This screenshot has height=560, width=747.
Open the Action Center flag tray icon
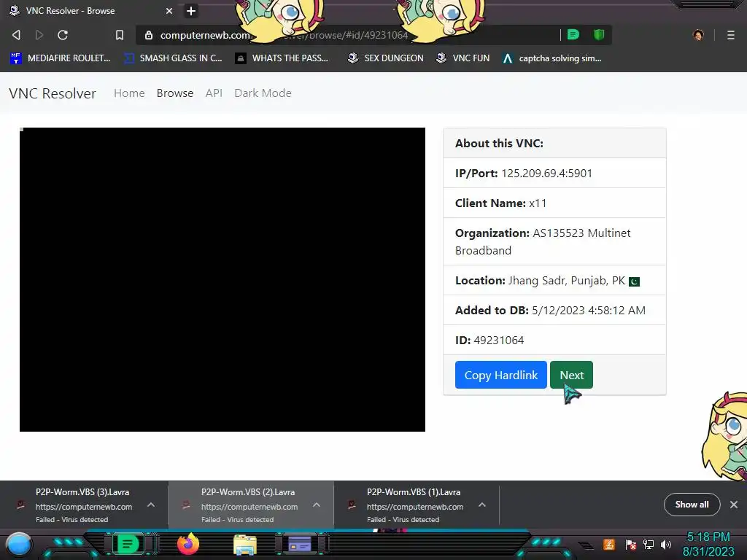630,544
